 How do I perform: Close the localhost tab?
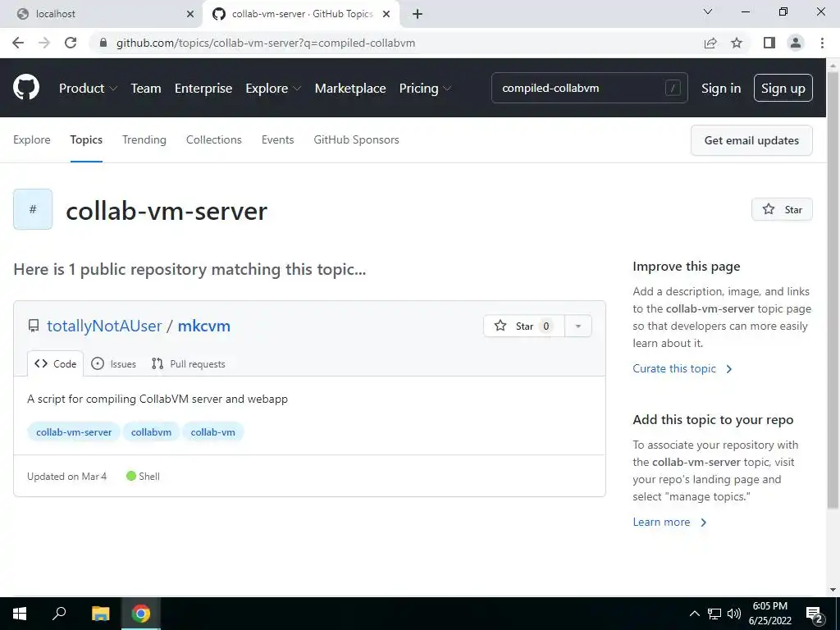pyautogui.click(x=190, y=14)
